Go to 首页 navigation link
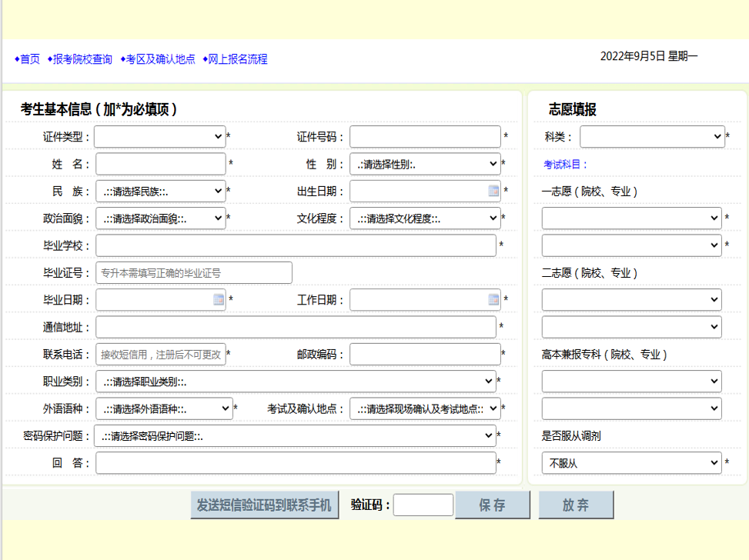The height and width of the screenshot is (560, 749). [x=29, y=59]
